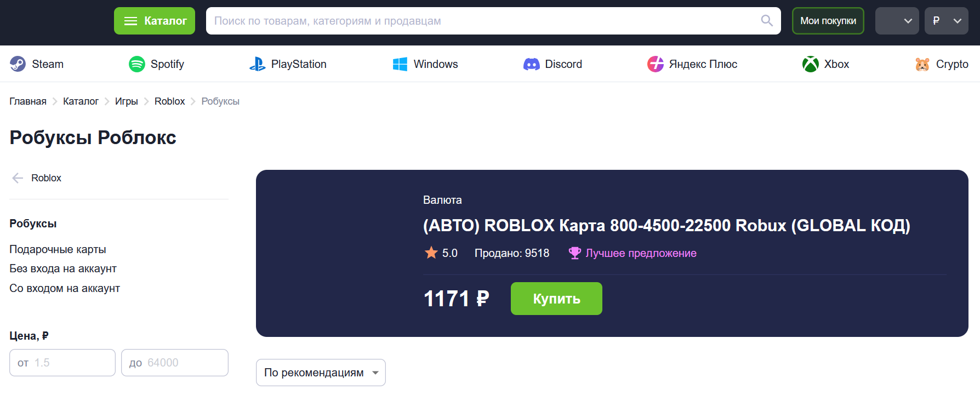This screenshot has width=980, height=395.
Task: Click the Продано: 9518 text
Action: 512,253
